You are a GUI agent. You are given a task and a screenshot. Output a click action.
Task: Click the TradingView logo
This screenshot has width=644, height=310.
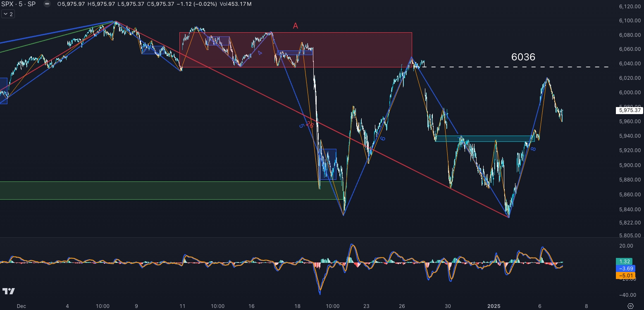pyautogui.click(x=8, y=291)
